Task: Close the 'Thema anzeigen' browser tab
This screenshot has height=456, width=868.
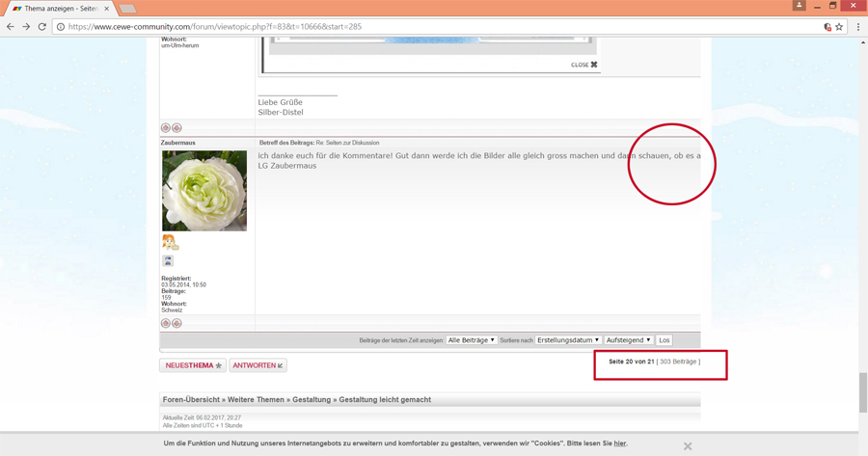Action: (x=106, y=9)
